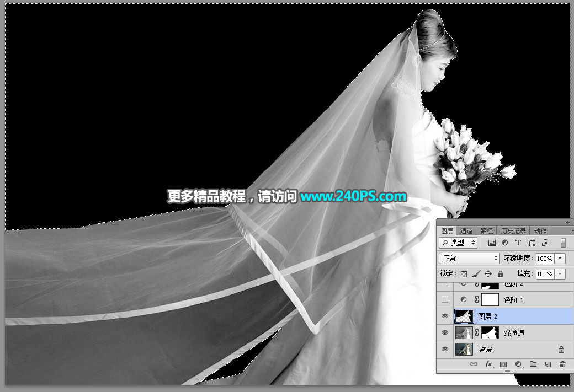Screen dimensions: 574x392
Task: Toggle the layer filtering on/off switch
Action: pyautogui.click(x=563, y=243)
